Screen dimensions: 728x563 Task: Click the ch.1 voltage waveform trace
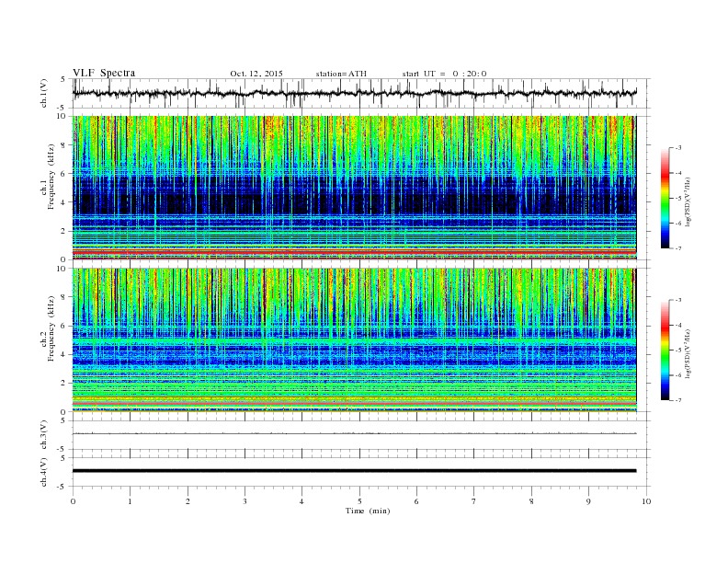pyautogui.click(x=355, y=93)
